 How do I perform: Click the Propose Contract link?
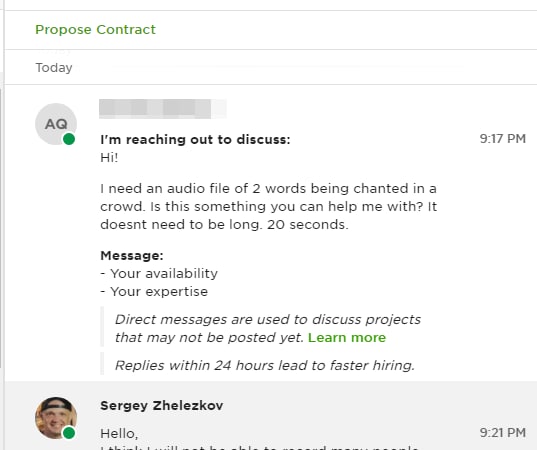pos(95,30)
